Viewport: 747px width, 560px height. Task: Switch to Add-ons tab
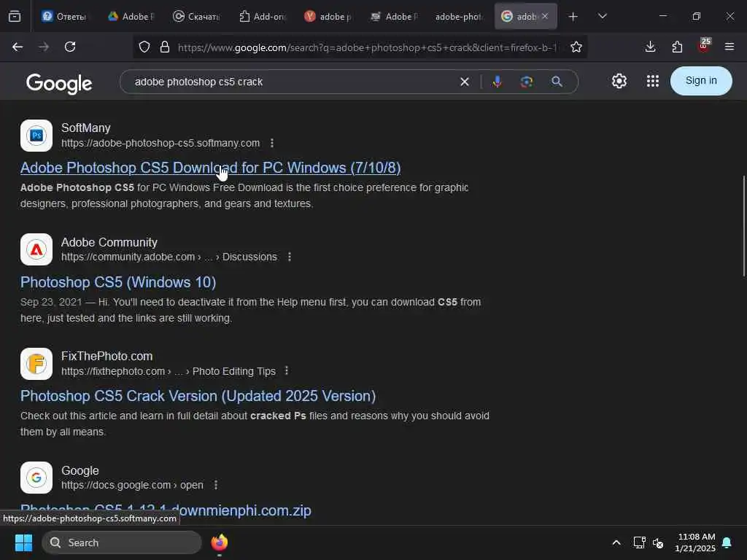(x=262, y=17)
